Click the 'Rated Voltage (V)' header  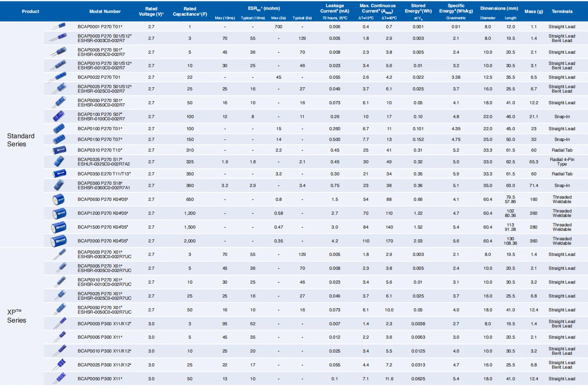pos(151,11)
